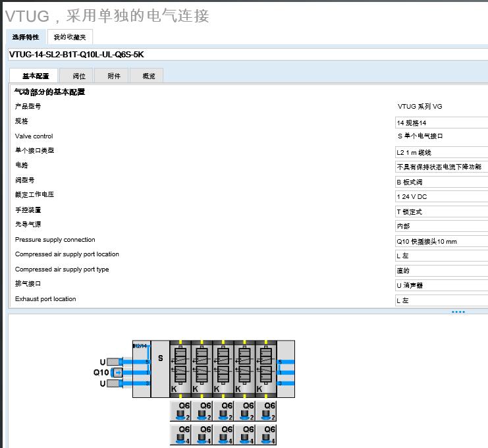
Task: Click the Pressure supply connection label
Action: coord(55,240)
